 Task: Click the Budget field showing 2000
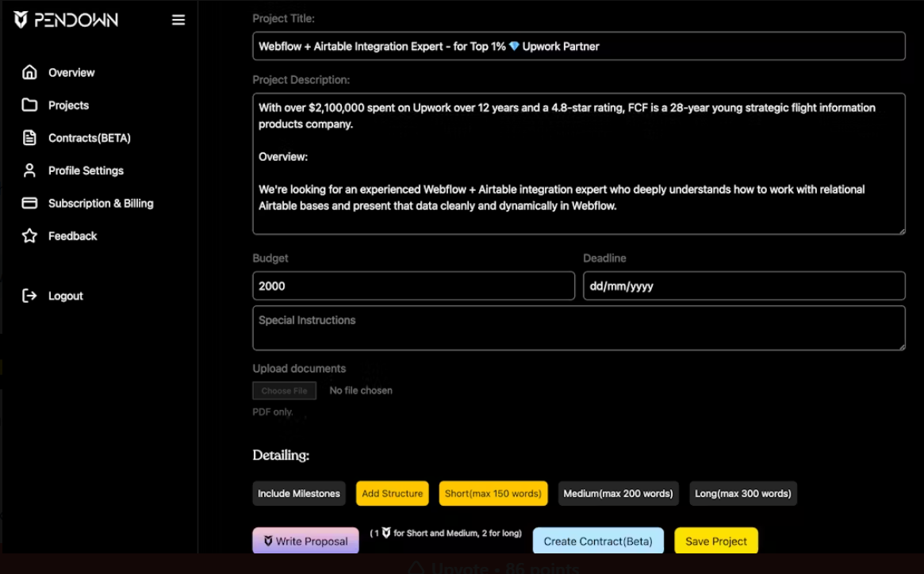[x=414, y=286]
